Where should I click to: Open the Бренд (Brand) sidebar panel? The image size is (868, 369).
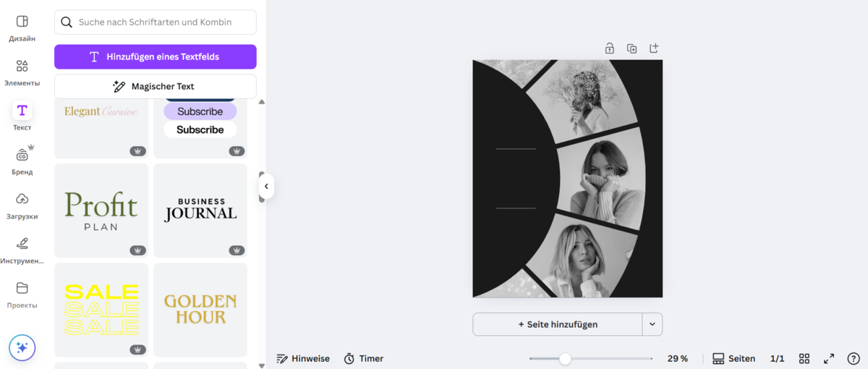tap(22, 161)
